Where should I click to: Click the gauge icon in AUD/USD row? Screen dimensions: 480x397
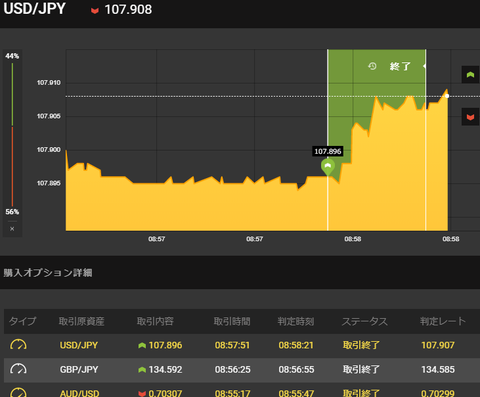click(x=18, y=392)
